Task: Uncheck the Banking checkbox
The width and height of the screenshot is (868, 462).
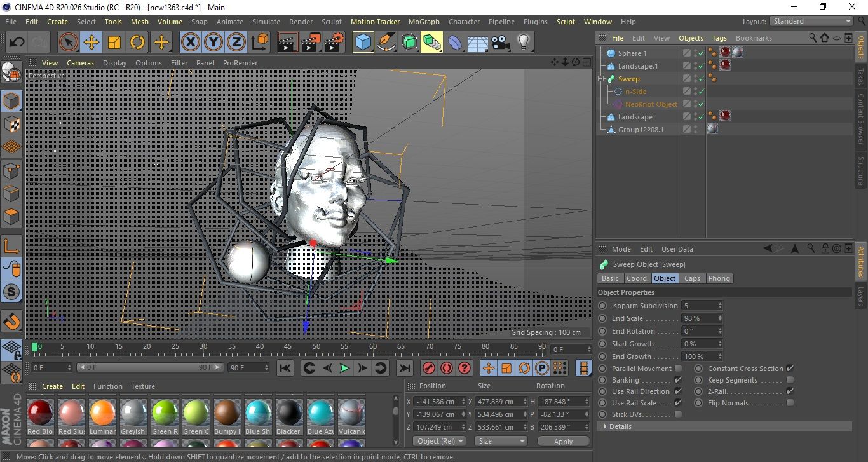Action: click(x=678, y=380)
